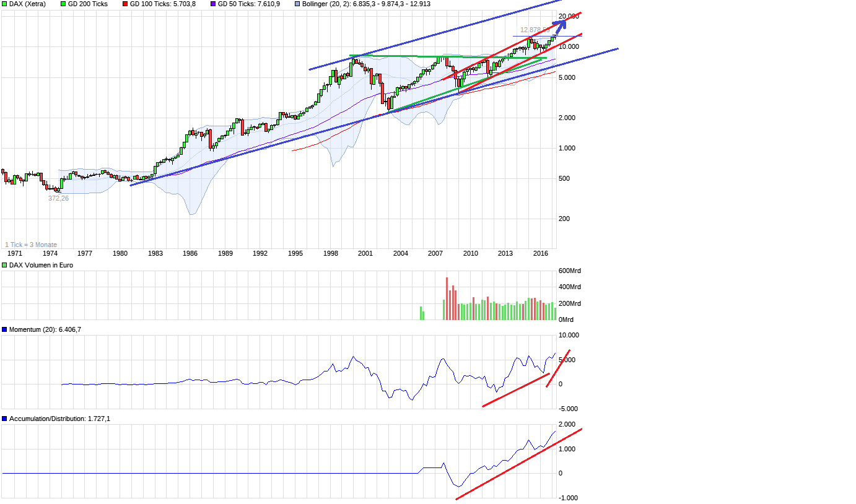Screen dimensions: 856x504
Task: Click the 1.000 label on the DAX price axis
Action: [x=567, y=148]
